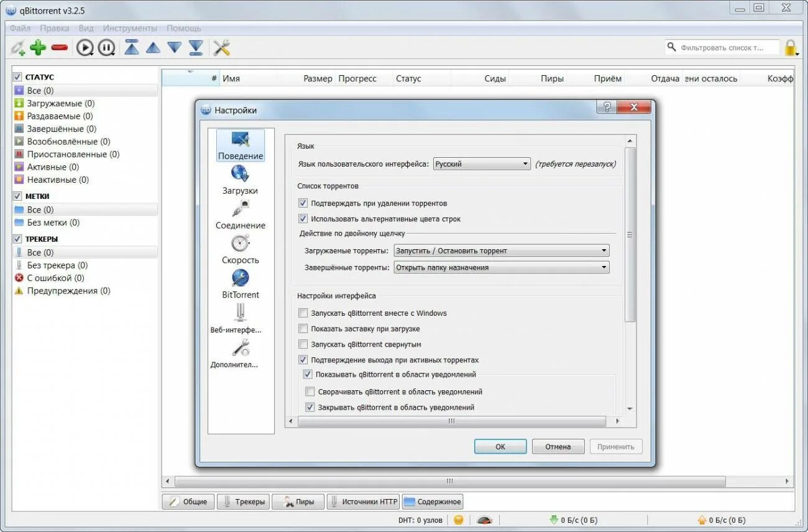This screenshot has height=532, width=808.
Task: Click the orange upload speed status icon
Action: [x=702, y=520]
